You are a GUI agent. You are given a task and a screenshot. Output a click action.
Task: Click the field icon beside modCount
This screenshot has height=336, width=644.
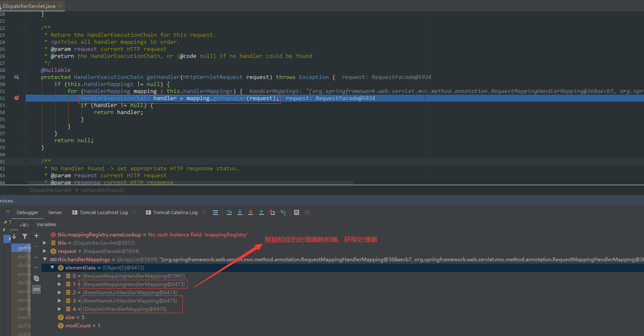61,326
